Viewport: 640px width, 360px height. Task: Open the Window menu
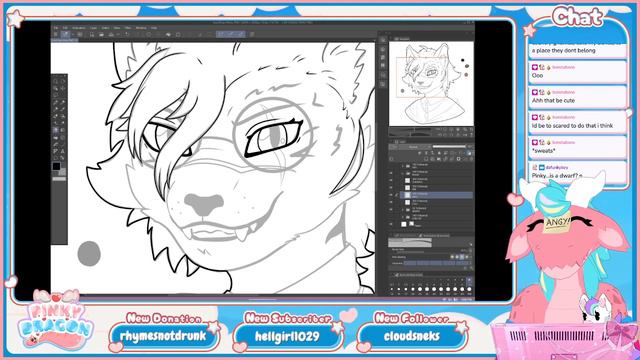pyautogui.click(x=141, y=28)
